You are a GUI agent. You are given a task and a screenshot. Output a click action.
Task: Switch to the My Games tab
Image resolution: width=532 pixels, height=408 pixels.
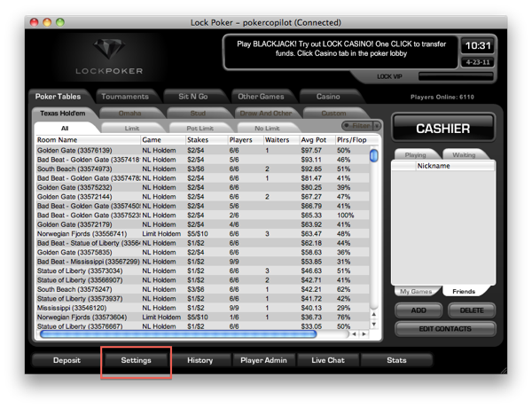point(416,291)
